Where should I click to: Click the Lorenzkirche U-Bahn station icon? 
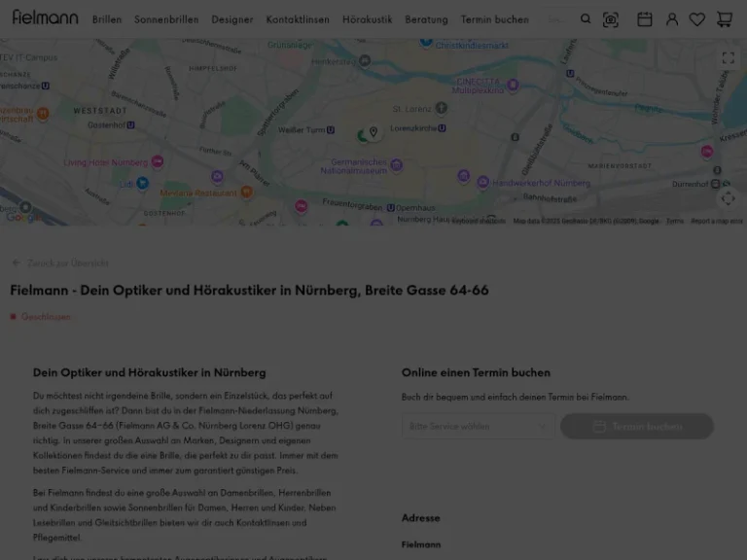click(443, 128)
